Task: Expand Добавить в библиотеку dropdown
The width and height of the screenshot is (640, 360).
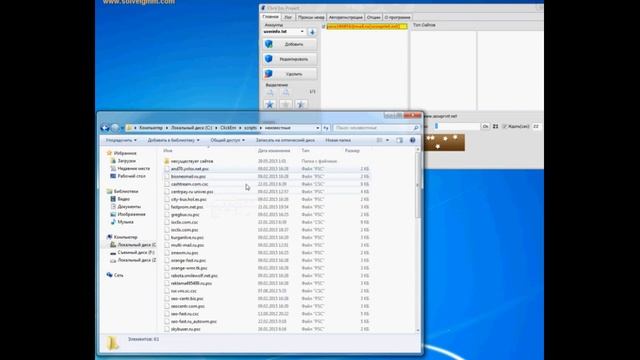Action: [173, 140]
